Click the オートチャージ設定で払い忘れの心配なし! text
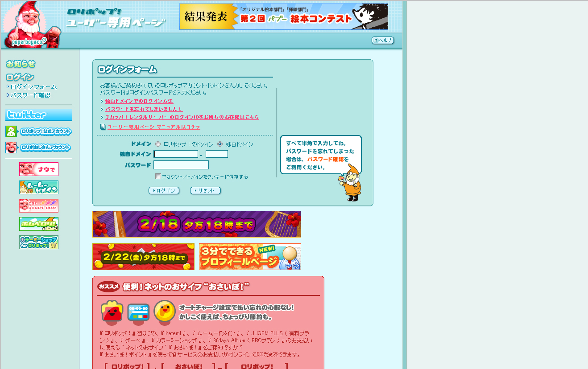Image resolution: width=588 pixels, height=369 pixels. tap(236, 308)
